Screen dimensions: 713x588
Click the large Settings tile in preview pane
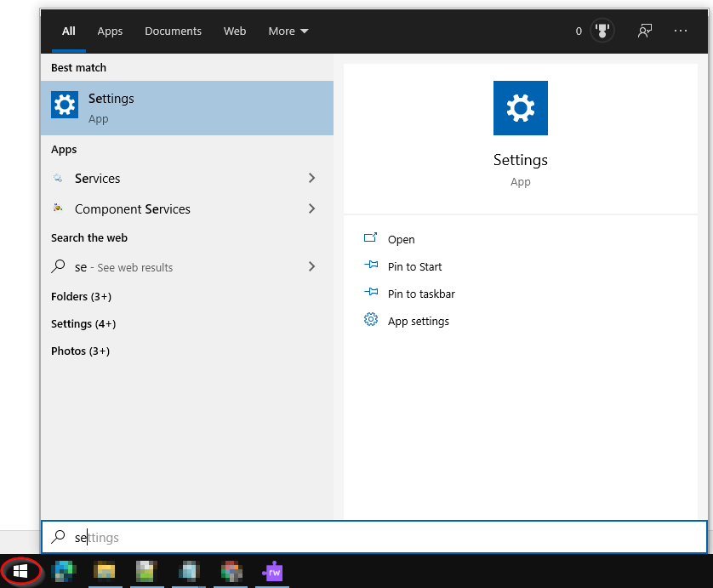point(520,108)
